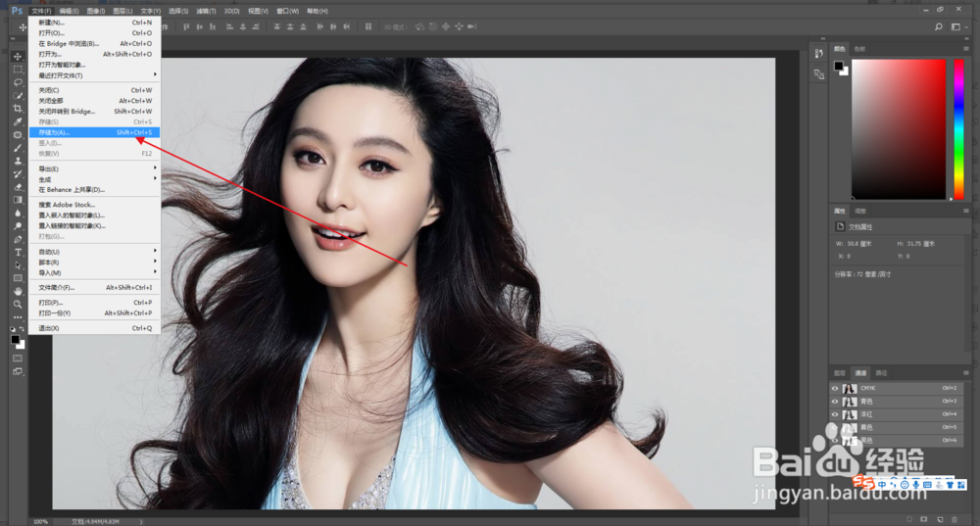The image size is (980, 526).
Task: Select the Dodge tool
Action: 18,226
